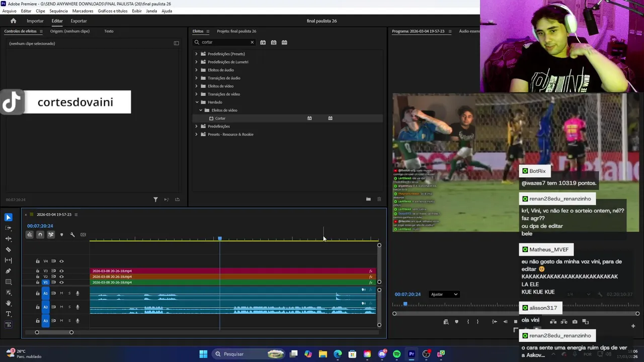Open the Gráficos e títulos menu
This screenshot has width=644, height=362.
(x=113, y=11)
